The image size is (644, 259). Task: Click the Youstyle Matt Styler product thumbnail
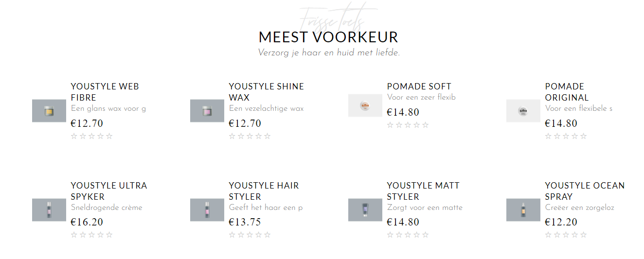click(365, 210)
